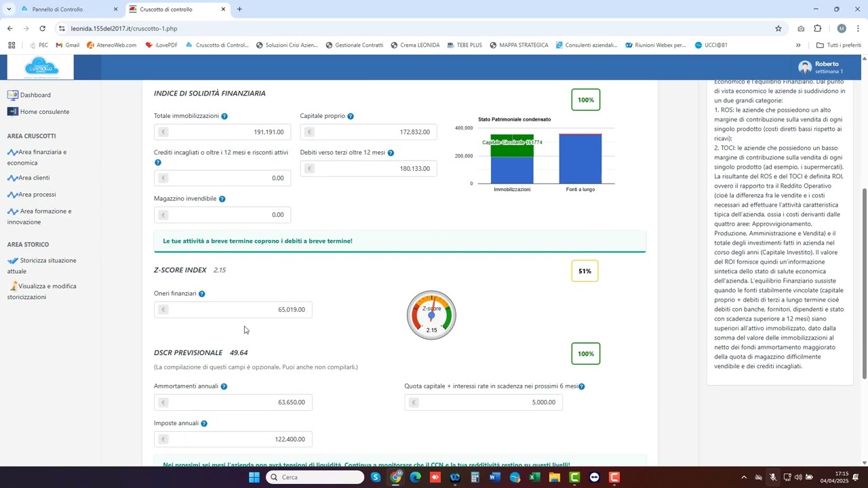Click help icon next to Oneri finanziari
Viewport: 868px width, 488px height.
[201, 294]
